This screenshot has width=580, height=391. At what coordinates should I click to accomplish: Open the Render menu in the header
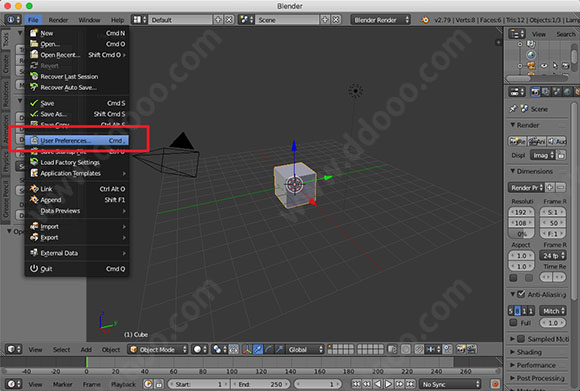tap(58, 20)
